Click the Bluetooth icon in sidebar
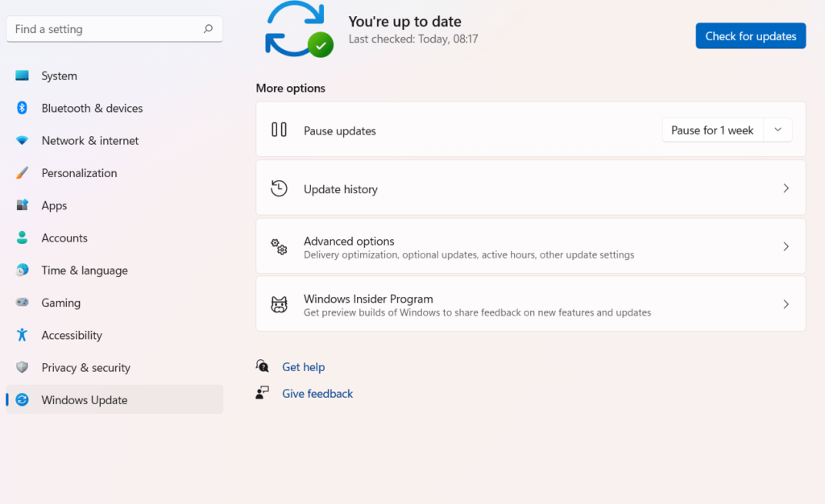Image resolution: width=825 pixels, height=504 pixels. (22, 108)
